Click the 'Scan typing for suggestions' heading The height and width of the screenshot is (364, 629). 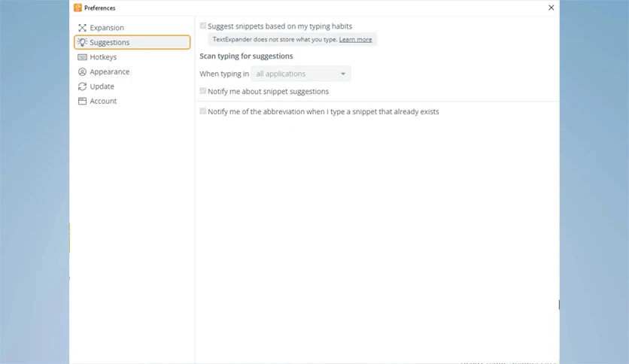(246, 56)
